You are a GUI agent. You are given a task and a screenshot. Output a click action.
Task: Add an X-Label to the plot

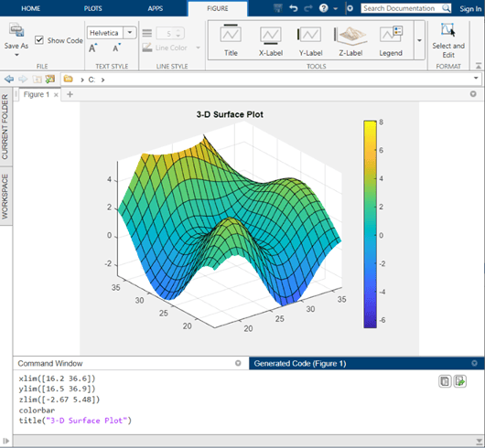[271, 40]
